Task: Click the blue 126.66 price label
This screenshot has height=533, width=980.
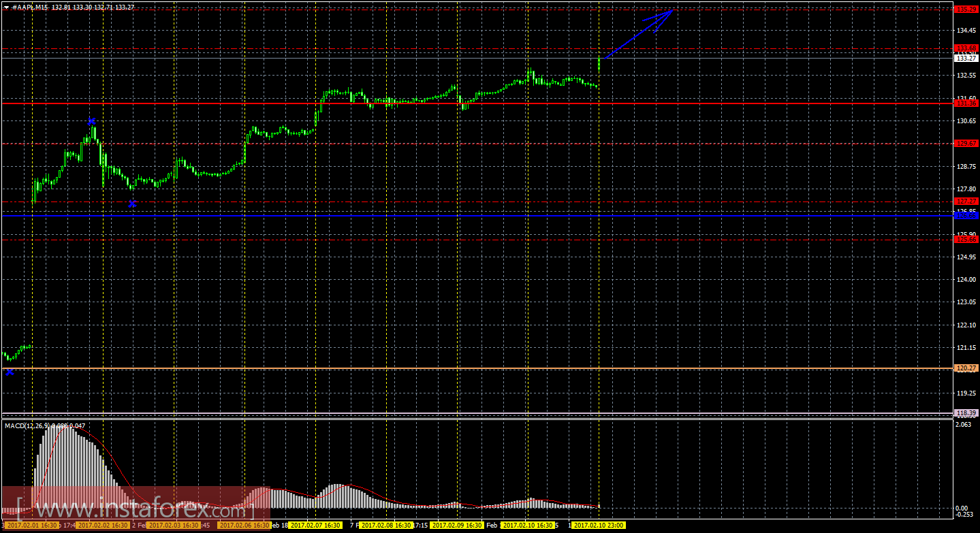Action: [967, 215]
